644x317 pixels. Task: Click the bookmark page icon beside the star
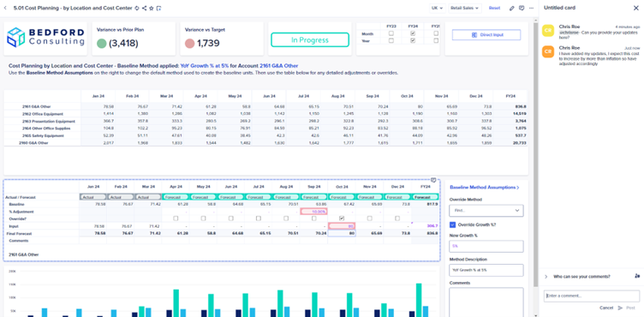158,8
